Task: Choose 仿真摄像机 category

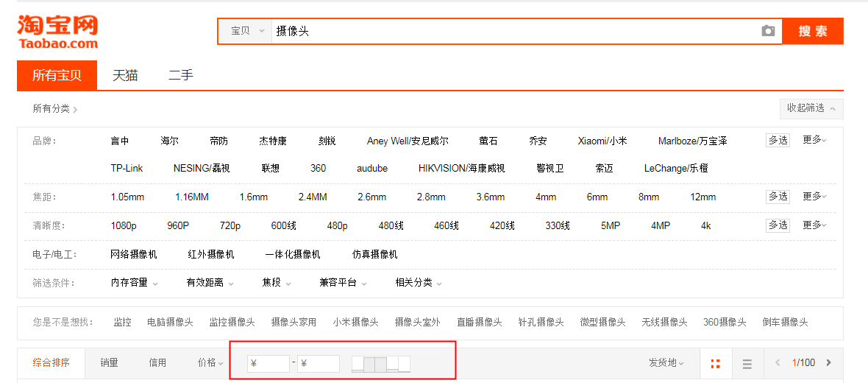Action: pyautogui.click(x=374, y=254)
